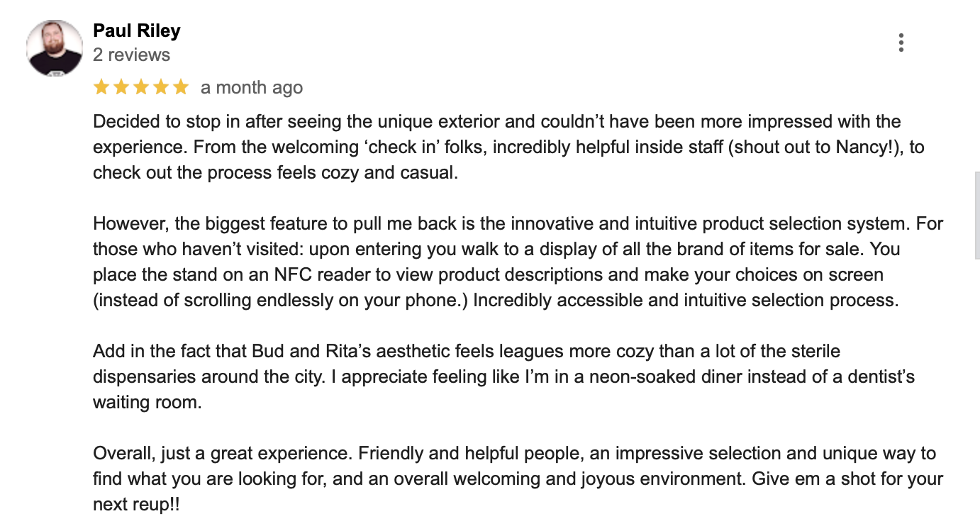Select the third star in Paul's rating
980x526 pixels.
pos(140,86)
